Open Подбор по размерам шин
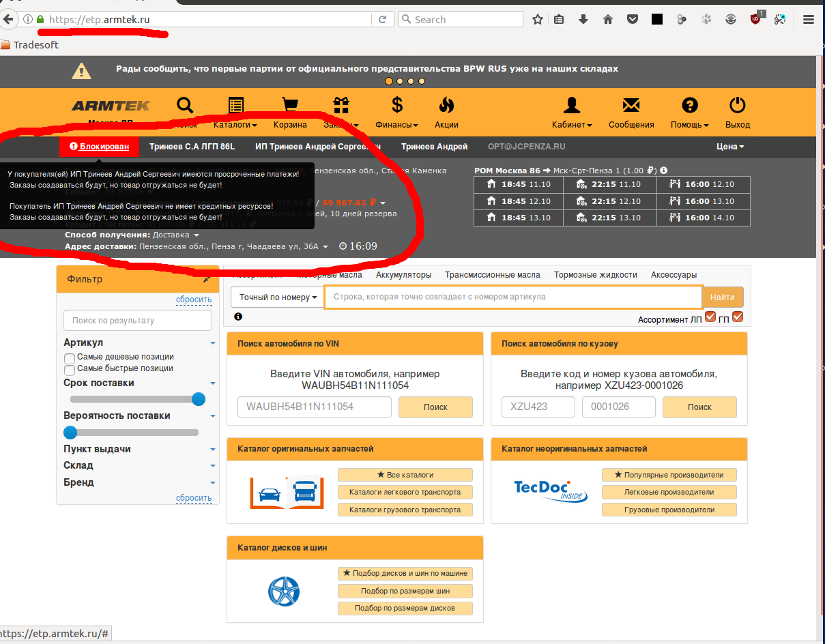Screen dimensions: 825x644 (x=405, y=591)
